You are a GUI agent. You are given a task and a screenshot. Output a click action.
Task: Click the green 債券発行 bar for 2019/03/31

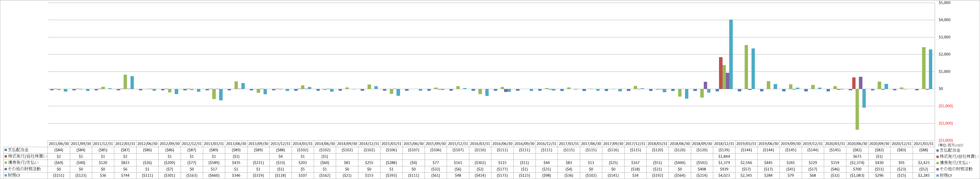746,67
